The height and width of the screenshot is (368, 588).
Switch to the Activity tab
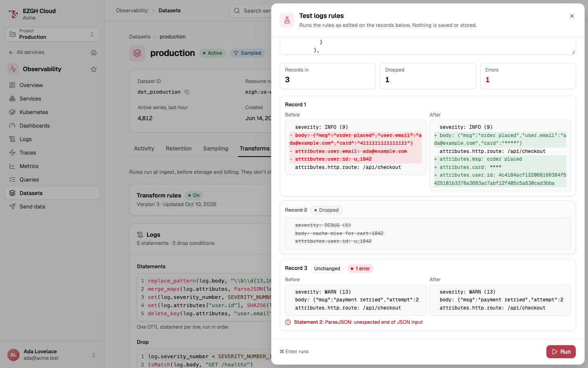pos(144,148)
